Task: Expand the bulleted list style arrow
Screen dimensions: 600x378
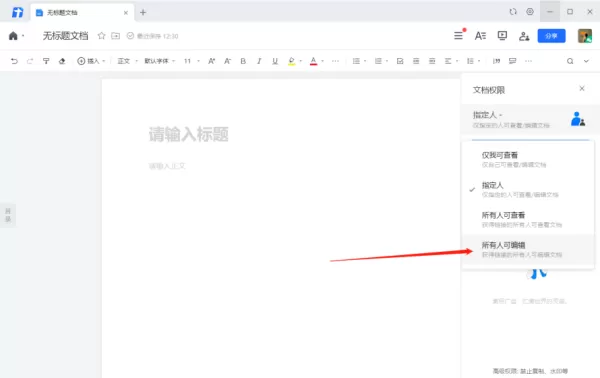Action: (365, 61)
